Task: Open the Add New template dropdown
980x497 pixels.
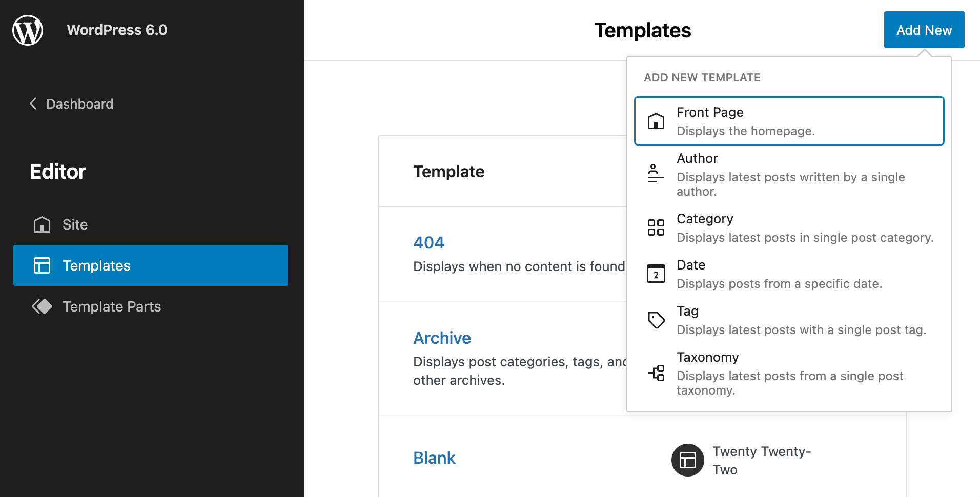Action: click(923, 30)
